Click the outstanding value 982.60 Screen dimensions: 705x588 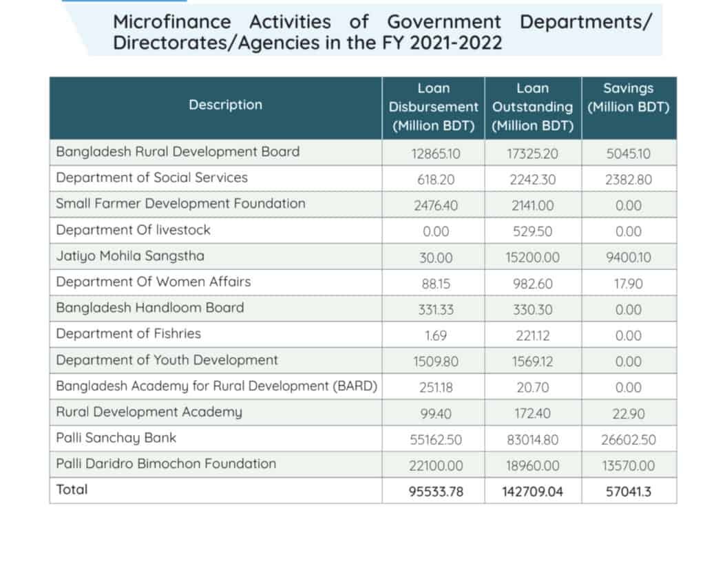532,284
